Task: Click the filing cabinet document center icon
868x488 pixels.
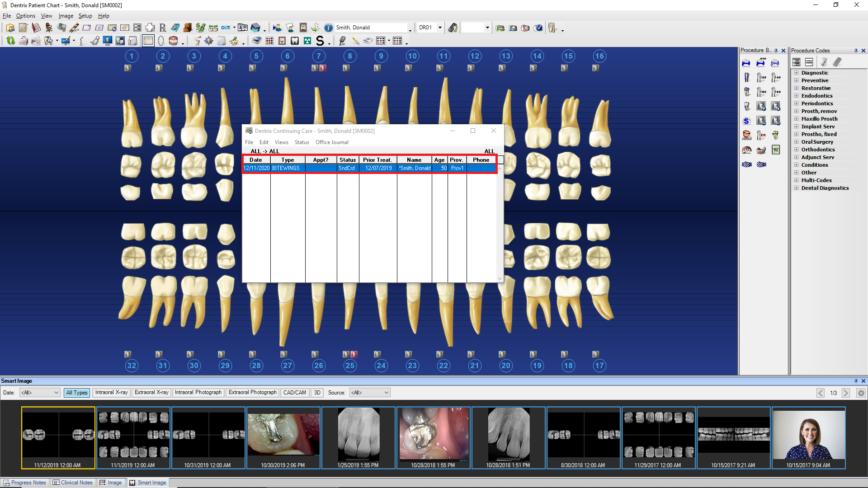Action: tap(188, 28)
